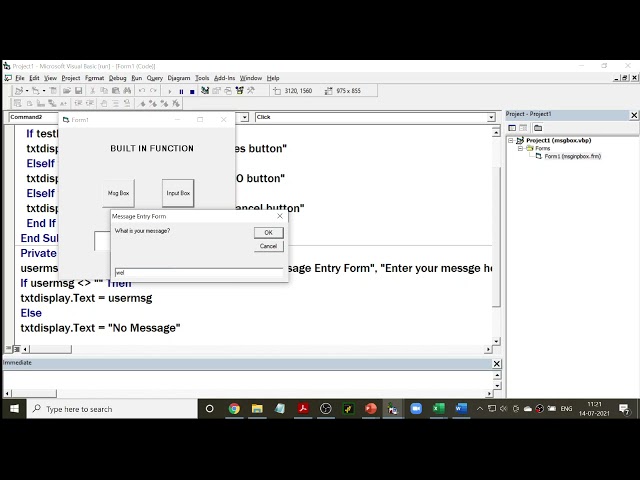This screenshot has width=640, height=480.
Task: Open Zoom from the taskbar
Action: (416, 409)
